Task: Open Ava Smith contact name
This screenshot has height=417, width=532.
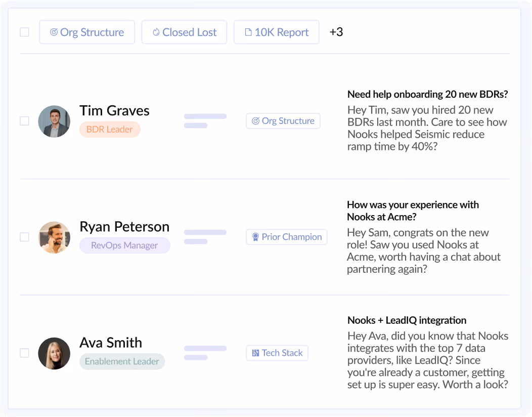Action: 111,343
